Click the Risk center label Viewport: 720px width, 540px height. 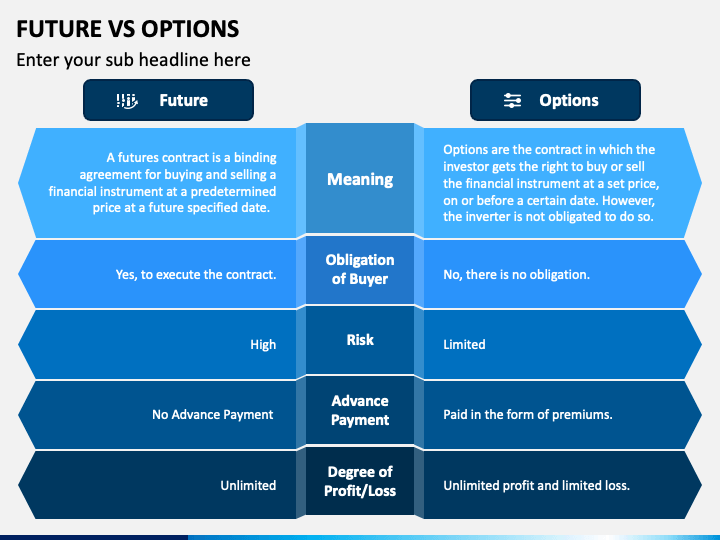click(x=360, y=340)
